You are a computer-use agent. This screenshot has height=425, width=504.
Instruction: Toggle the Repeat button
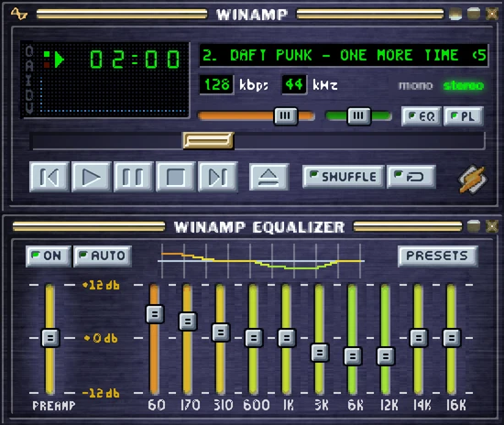(x=411, y=177)
